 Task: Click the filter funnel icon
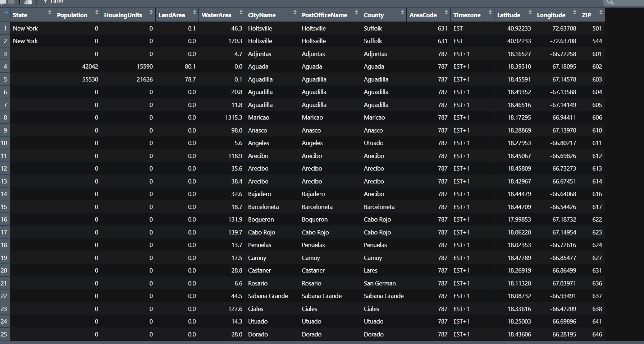45,2
